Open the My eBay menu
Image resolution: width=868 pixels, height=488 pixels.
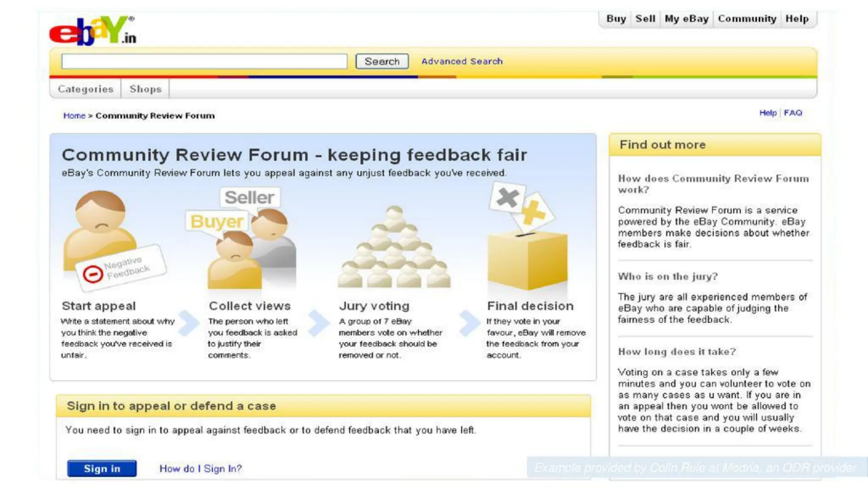tap(686, 19)
